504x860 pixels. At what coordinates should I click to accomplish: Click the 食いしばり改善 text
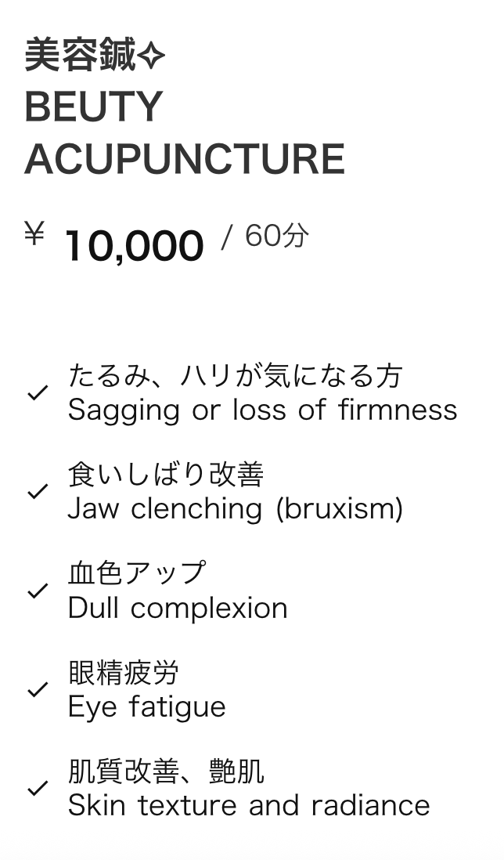click(x=166, y=475)
